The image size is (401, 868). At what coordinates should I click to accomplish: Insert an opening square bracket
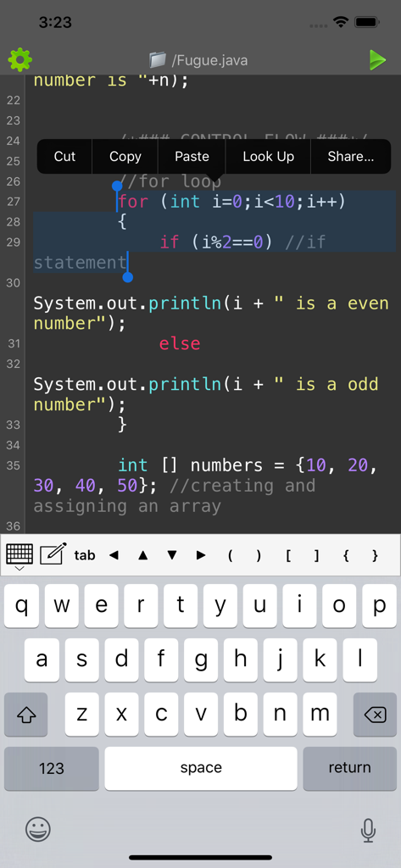288,555
